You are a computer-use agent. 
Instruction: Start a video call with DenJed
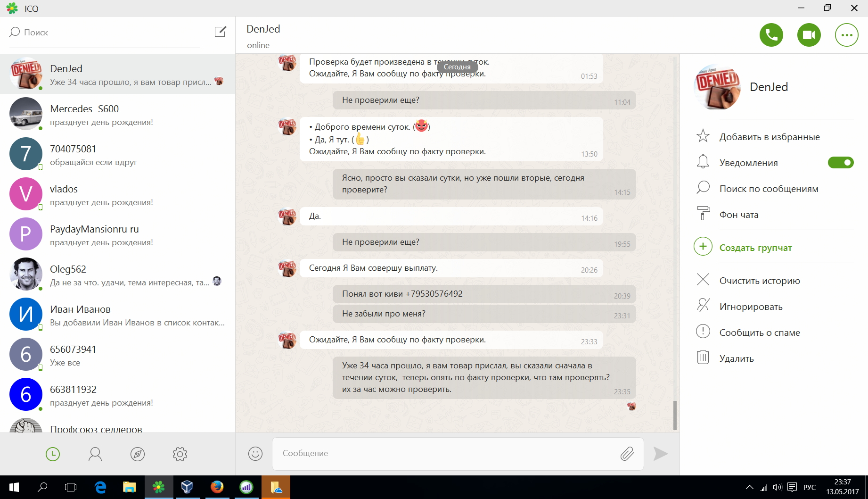pos(809,35)
